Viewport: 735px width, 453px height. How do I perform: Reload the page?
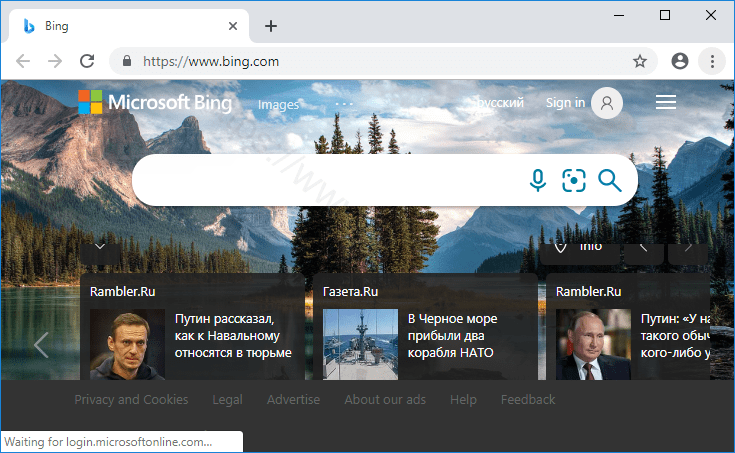(x=87, y=61)
